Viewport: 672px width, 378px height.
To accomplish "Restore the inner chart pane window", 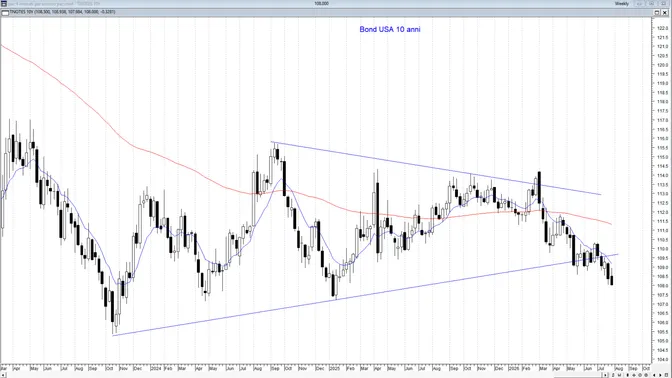I will pyautogui.click(x=657, y=12).
